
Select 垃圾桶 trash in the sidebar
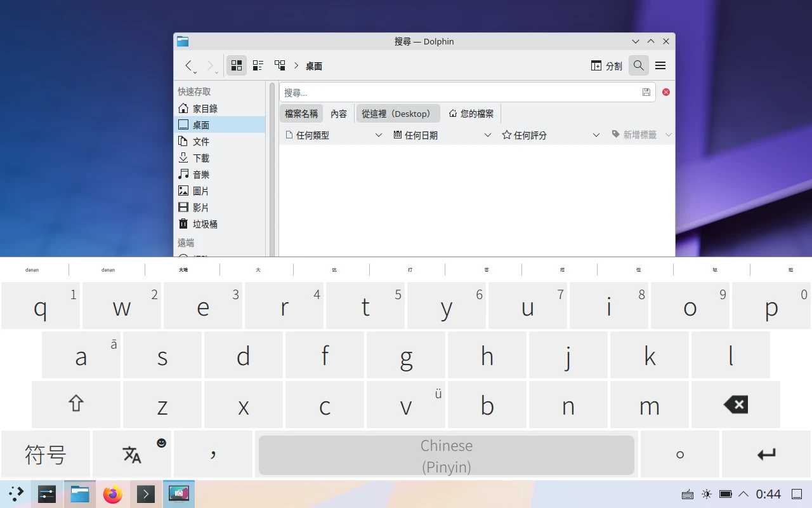click(205, 224)
